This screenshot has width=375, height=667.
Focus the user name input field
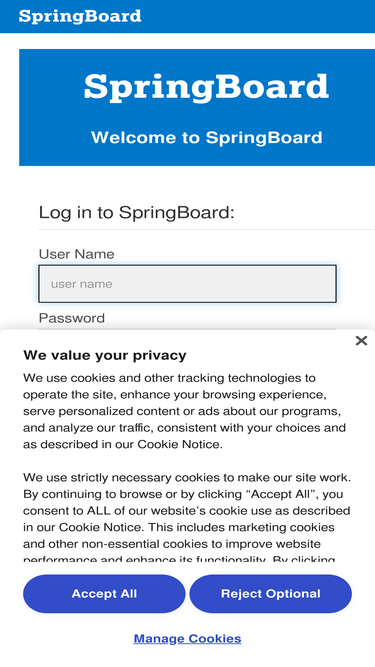coord(188,284)
